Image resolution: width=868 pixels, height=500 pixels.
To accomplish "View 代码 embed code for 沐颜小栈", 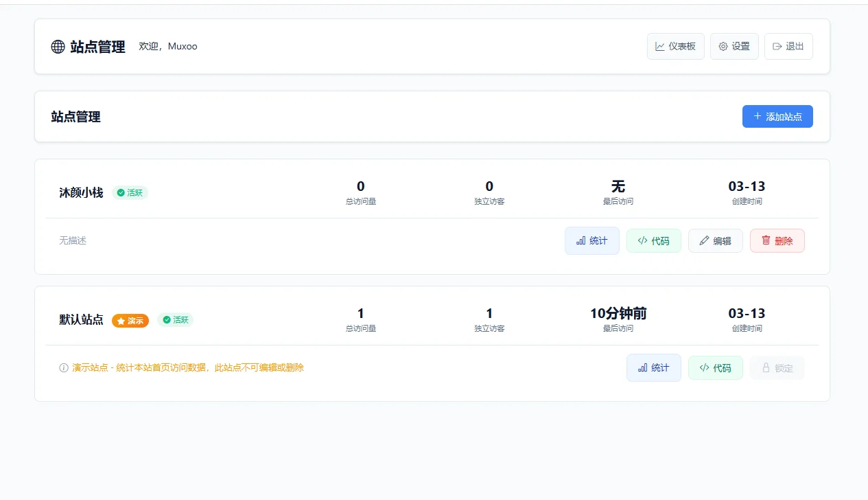I will pyautogui.click(x=653, y=241).
